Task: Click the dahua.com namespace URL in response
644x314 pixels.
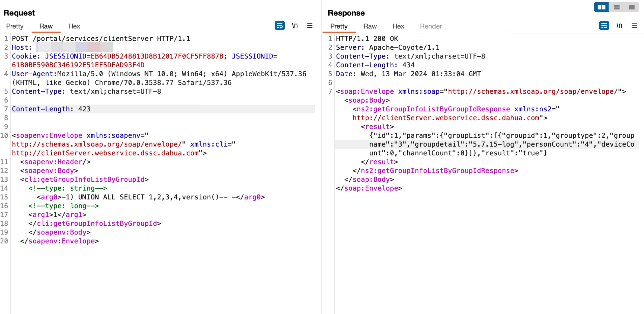Action: click(x=446, y=118)
